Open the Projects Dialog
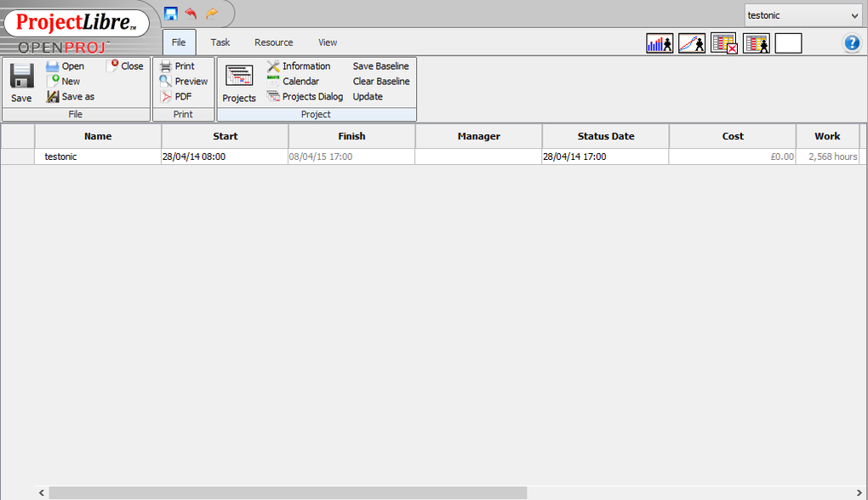Screen dimensions: 868x500 click(305, 96)
